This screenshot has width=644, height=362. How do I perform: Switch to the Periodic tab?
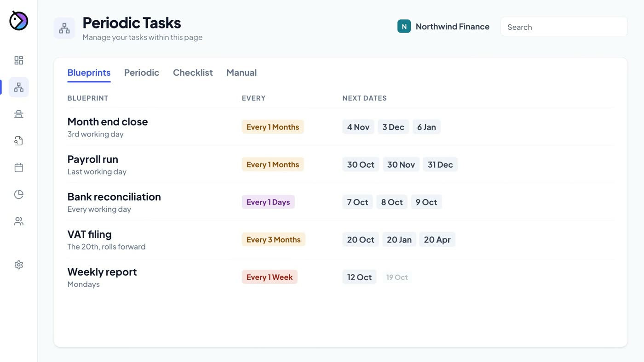pos(142,73)
